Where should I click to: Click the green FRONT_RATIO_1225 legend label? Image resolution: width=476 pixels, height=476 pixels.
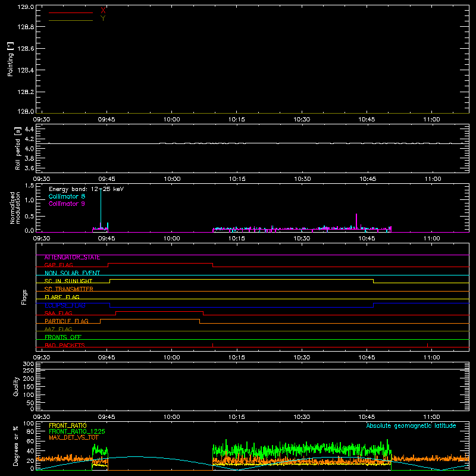tap(77, 431)
